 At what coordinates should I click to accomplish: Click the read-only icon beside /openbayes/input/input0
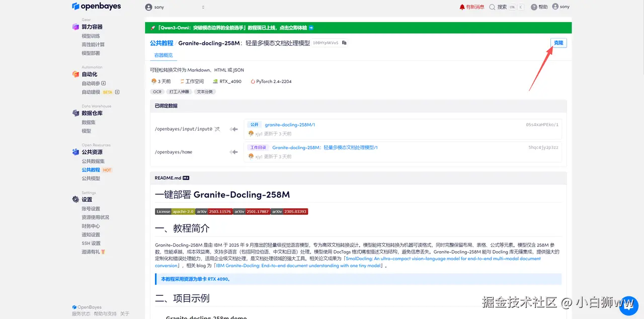point(217,129)
